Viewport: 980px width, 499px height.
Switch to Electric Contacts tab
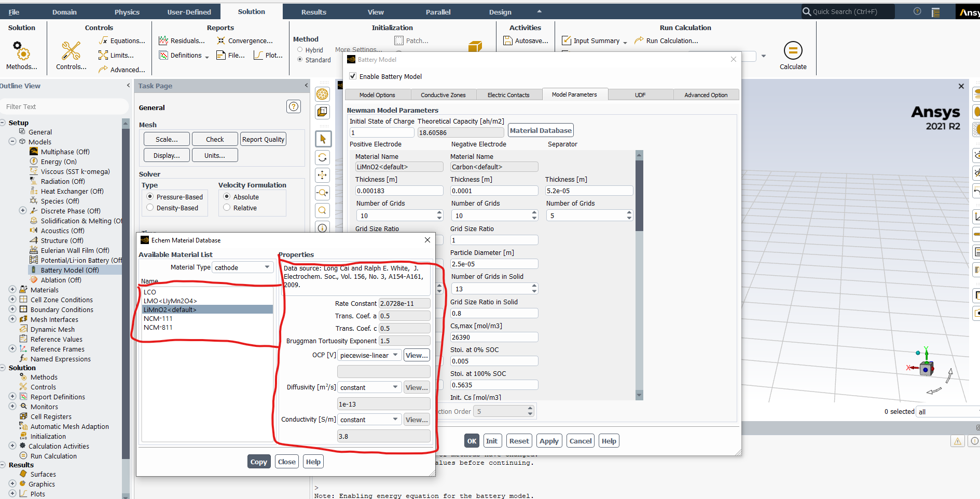point(508,95)
